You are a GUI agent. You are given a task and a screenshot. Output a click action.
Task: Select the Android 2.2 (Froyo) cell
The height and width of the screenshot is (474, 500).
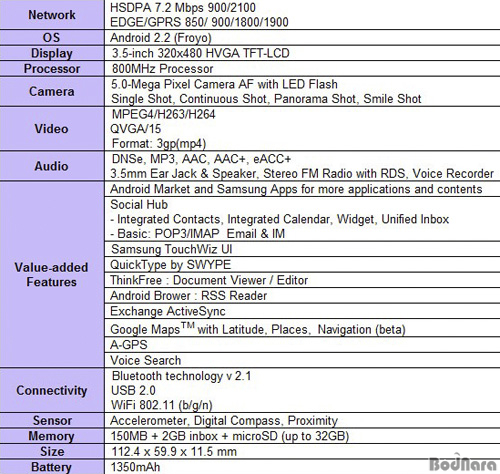click(302, 38)
